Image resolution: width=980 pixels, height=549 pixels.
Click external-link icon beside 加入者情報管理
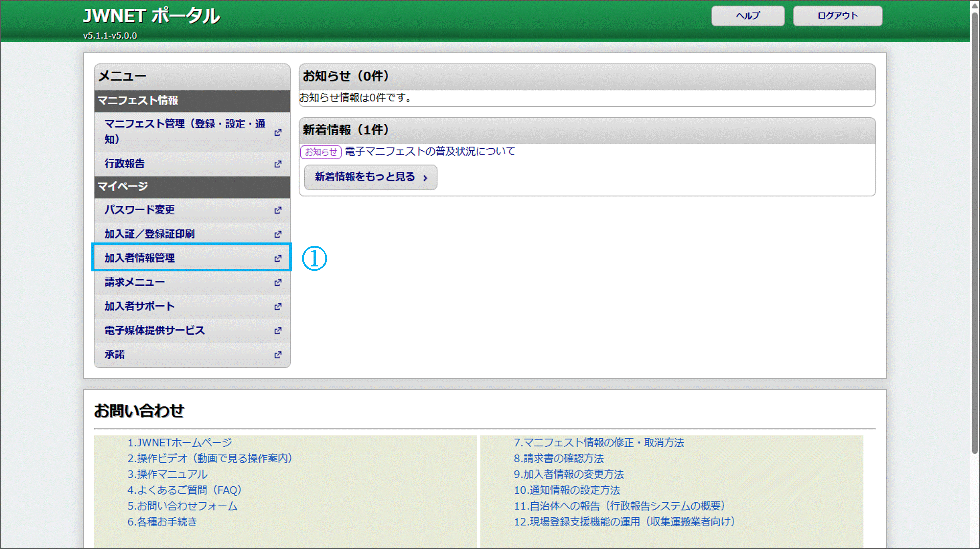tap(278, 258)
